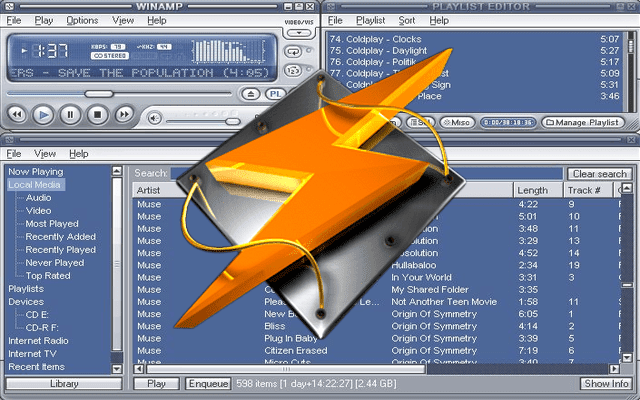The image size is (640, 400).
Task: Open the Library window View menu
Action: [x=45, y=154]
